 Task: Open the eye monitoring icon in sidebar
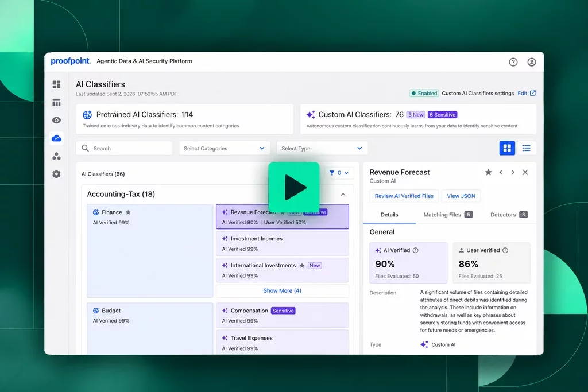click(x=57, y=121)
